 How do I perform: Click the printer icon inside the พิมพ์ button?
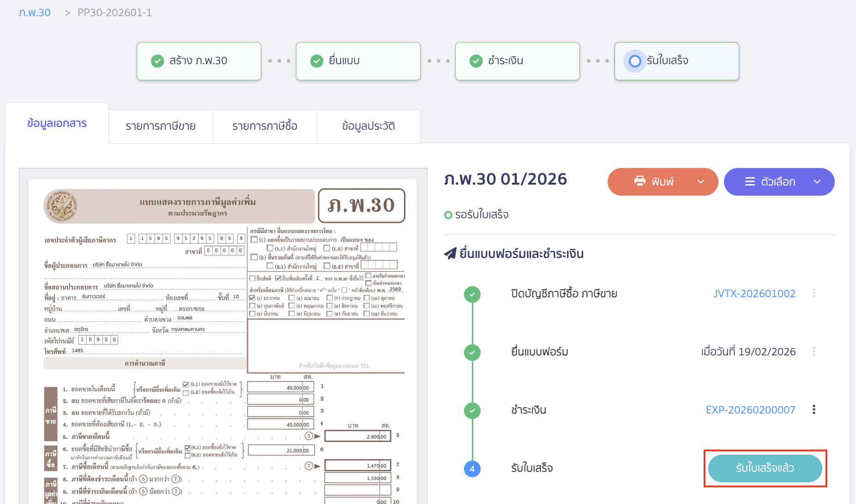point(641,181)
